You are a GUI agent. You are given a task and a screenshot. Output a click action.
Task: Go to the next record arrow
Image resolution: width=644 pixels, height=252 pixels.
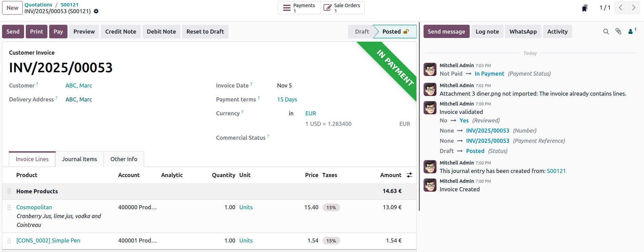coord(633,8)
